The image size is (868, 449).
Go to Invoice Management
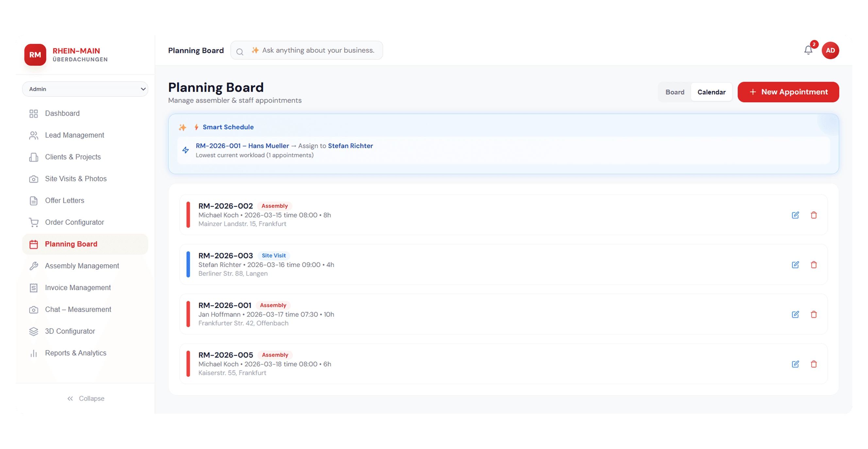coord(85,288)
